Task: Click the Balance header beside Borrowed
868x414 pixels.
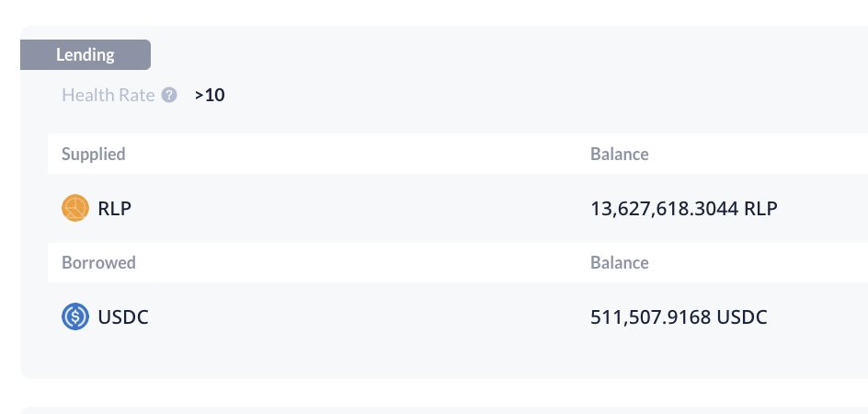Action: pos(619,262)
